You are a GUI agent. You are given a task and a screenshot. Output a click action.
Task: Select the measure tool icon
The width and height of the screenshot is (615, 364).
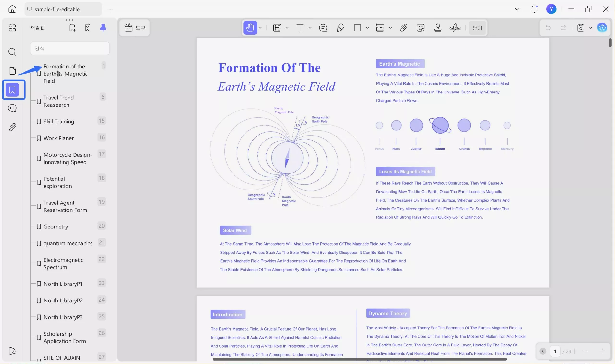(380, 28)
